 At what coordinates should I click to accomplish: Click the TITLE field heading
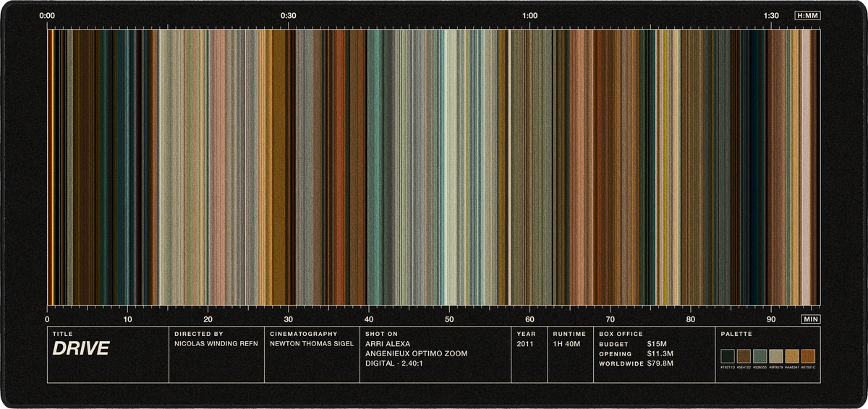coord(63,334)
